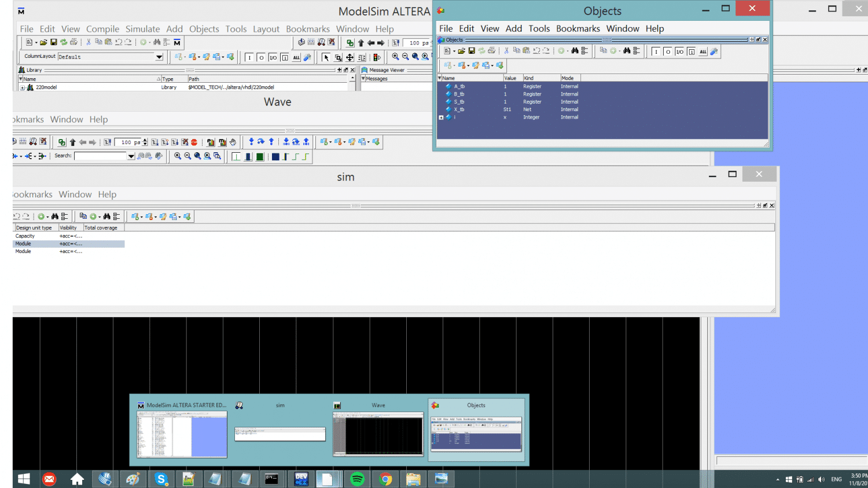Toggle the Output filter button in ModelSim toolbar
The height and width of the screenshot is (488, 868).
261,57
